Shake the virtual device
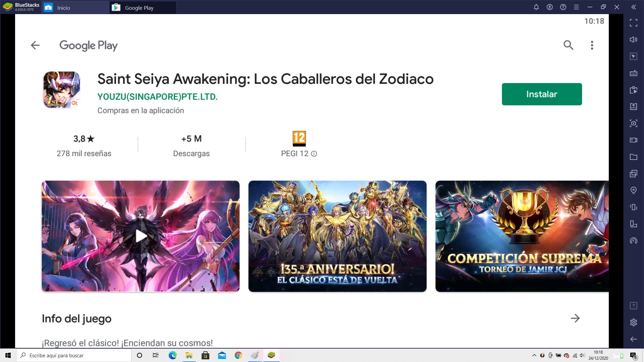Viewport: 644px width, 362px height. 634,207
